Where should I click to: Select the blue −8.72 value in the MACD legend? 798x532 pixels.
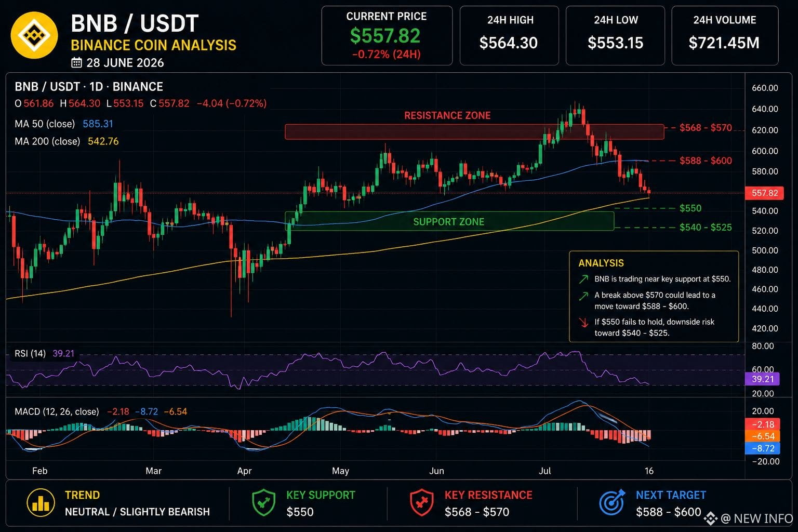coord(147,412)
